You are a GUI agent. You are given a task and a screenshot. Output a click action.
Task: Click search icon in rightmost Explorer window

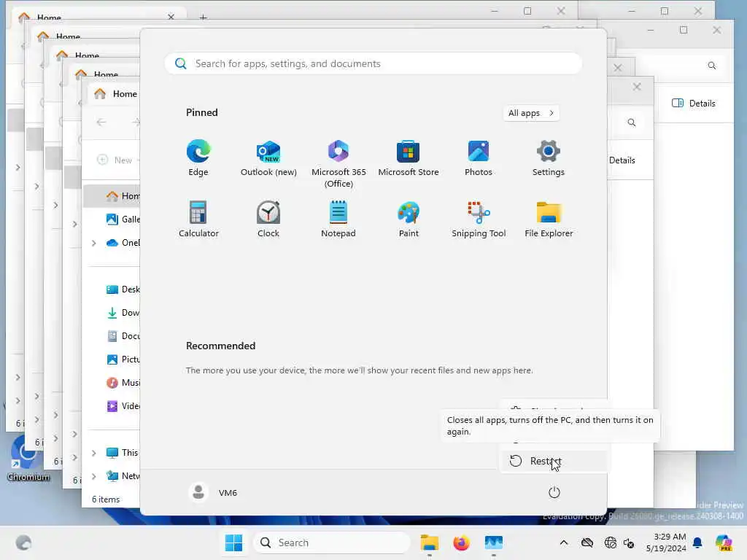[712, 66]
